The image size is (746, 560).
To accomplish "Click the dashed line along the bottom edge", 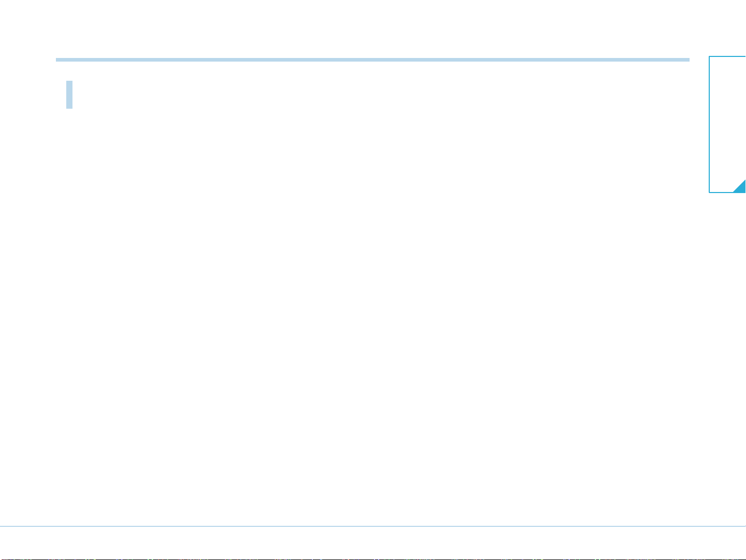I will click(x=373, y=559).
